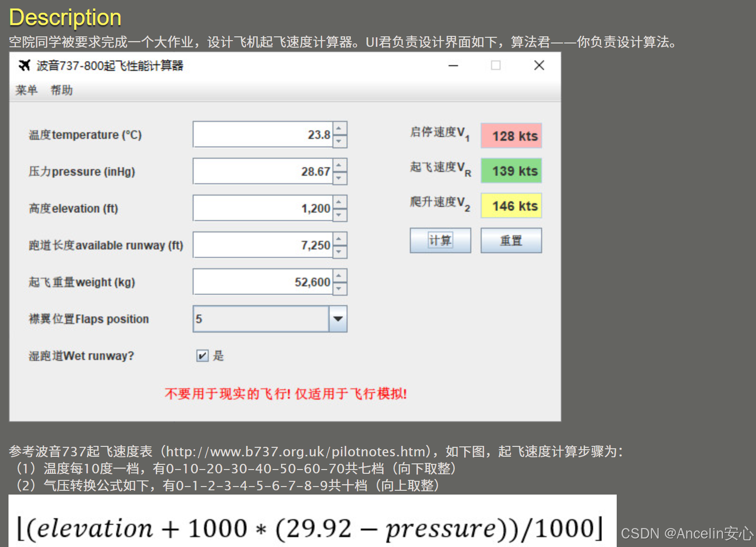Decrease elevation with the down arrow
Viewport: 756px width, 547px height.
coord(340,215)
